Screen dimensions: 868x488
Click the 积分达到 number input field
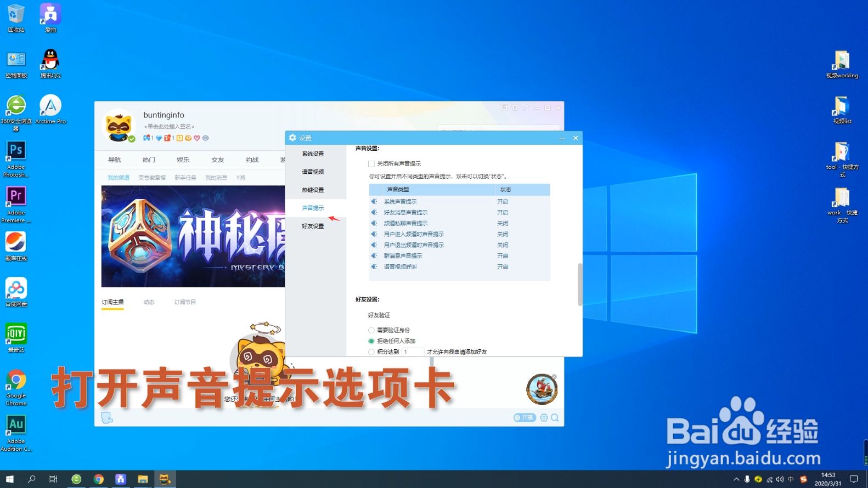tap(413, 352)
